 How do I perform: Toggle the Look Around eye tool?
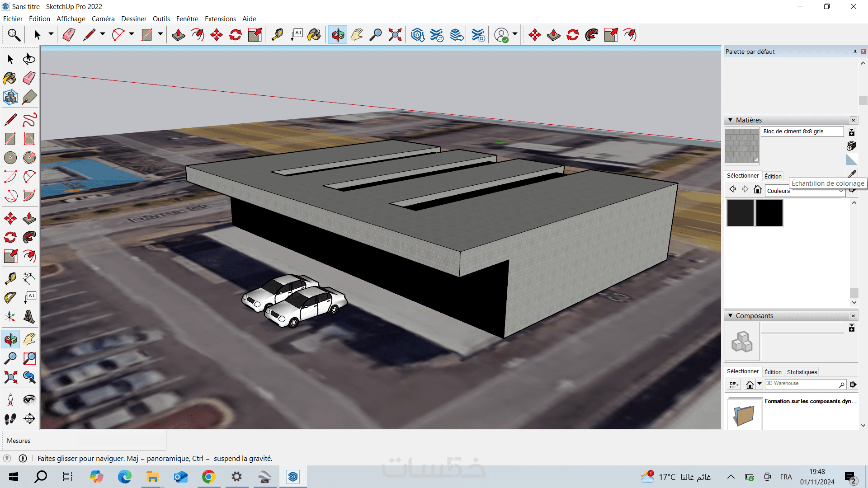[29, 399]
